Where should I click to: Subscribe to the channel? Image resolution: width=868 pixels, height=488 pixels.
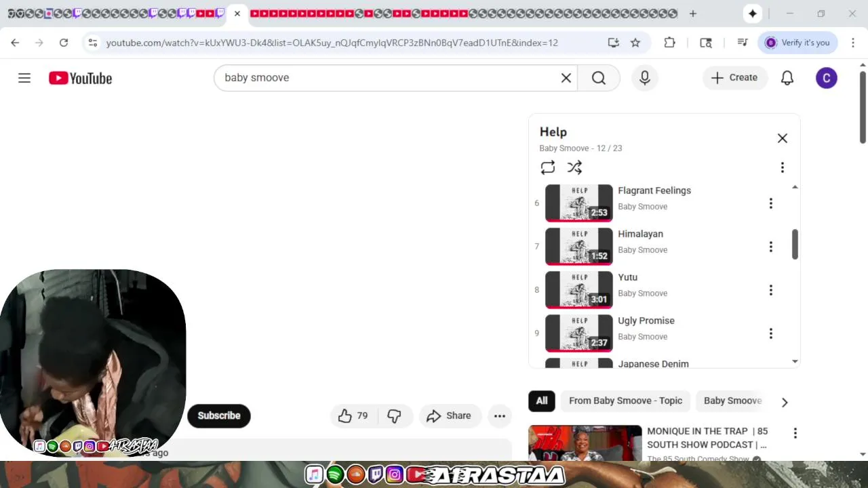[x=219, y=415]
